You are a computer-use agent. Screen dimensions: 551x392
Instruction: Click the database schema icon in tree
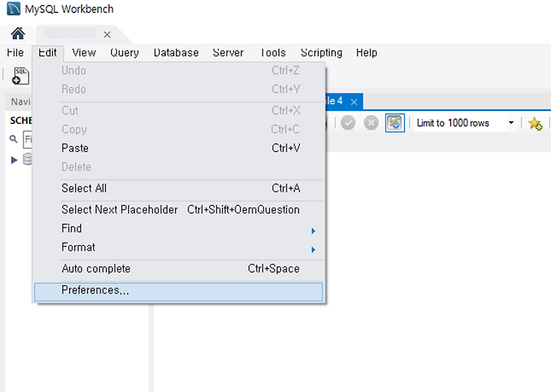coord(28,159)
